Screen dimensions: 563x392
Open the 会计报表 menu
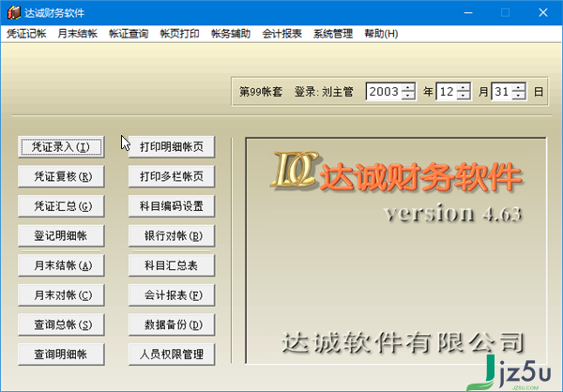(281, 34)
